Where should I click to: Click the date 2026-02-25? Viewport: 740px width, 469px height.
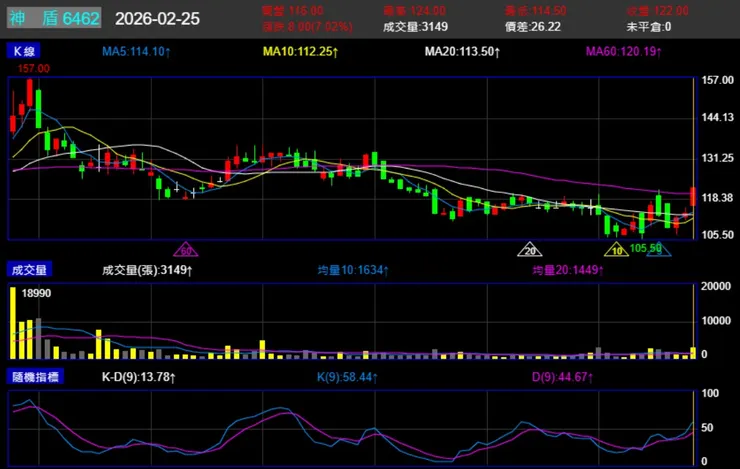157,19
